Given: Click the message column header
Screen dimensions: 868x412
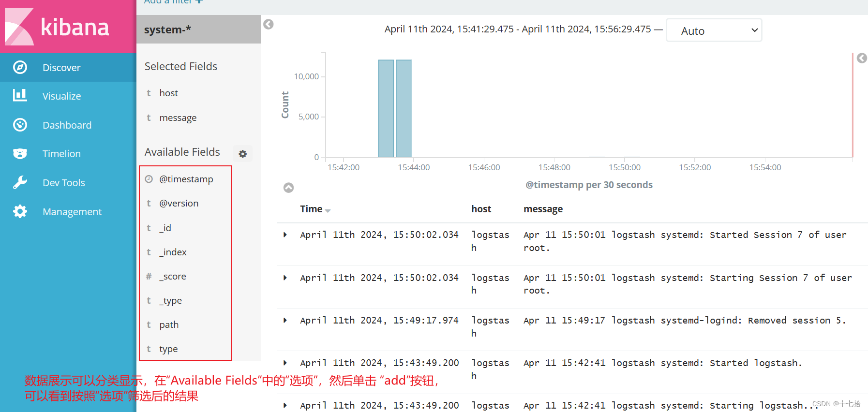Looking at the screenshot, I should tap(543, 209).
